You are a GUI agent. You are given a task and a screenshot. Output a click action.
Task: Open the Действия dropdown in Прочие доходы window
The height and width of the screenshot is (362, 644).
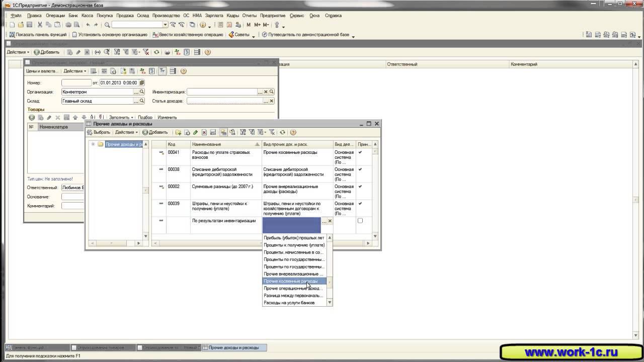(126, 132)
